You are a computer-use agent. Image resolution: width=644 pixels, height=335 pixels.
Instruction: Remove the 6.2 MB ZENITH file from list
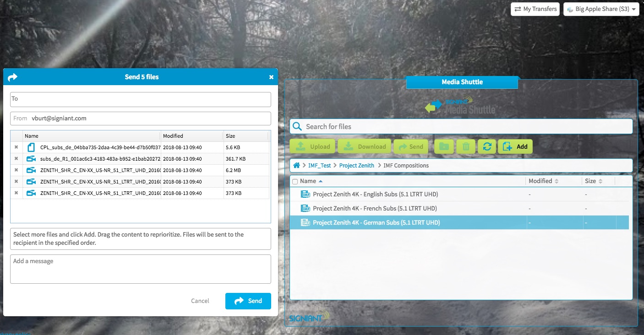coord(16,170)
